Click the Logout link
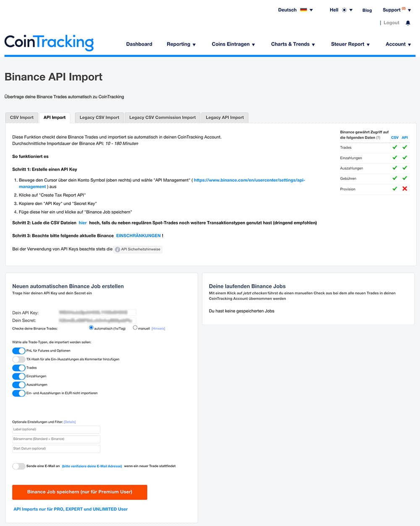Viewport: 420px width, 526px height. pyautogui.click(x=391, y=23)
